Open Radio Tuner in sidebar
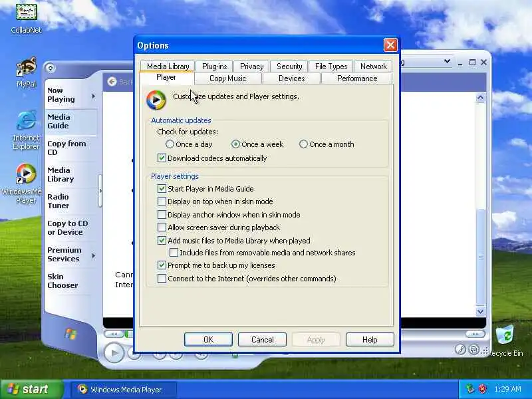This screenshot has height=399, width=532. point(70,201)
